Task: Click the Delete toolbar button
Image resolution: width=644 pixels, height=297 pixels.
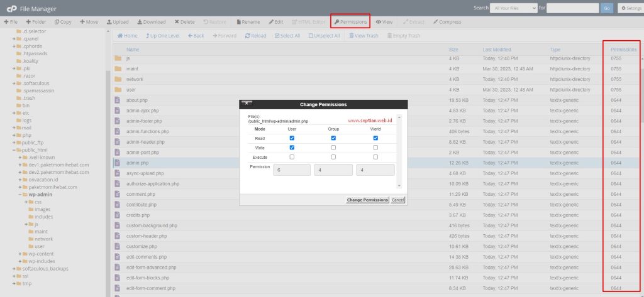Action: pos(184,22)
